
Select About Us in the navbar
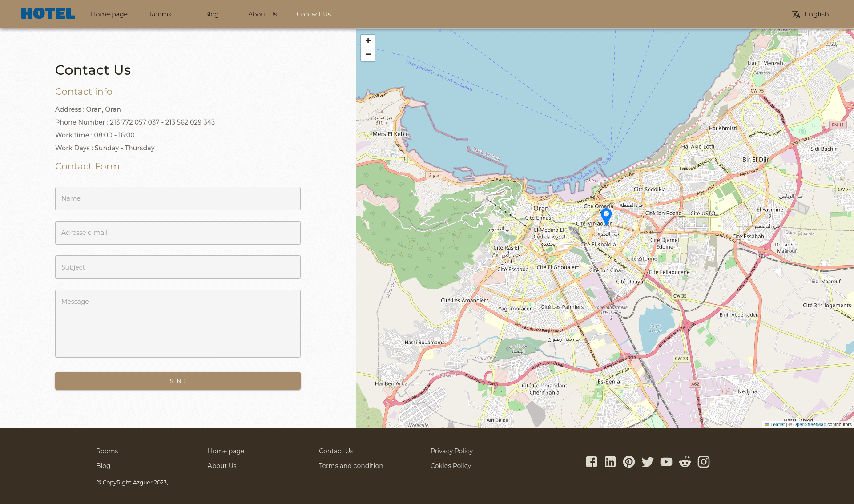[262, 14]
